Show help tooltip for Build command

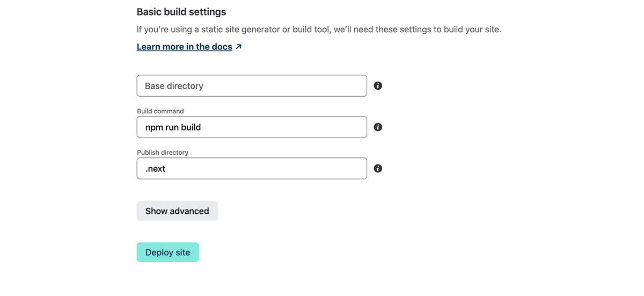[378, 127]
